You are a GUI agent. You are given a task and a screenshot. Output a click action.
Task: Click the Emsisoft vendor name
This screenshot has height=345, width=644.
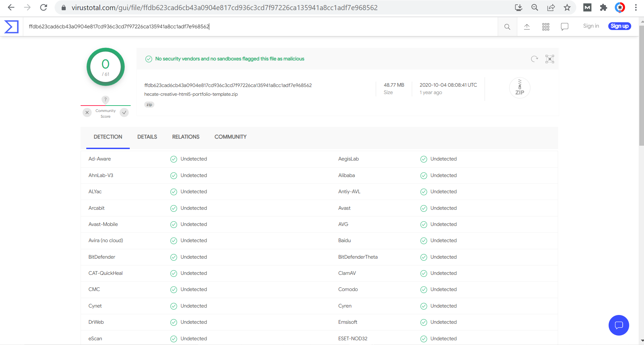click(348, 322)
